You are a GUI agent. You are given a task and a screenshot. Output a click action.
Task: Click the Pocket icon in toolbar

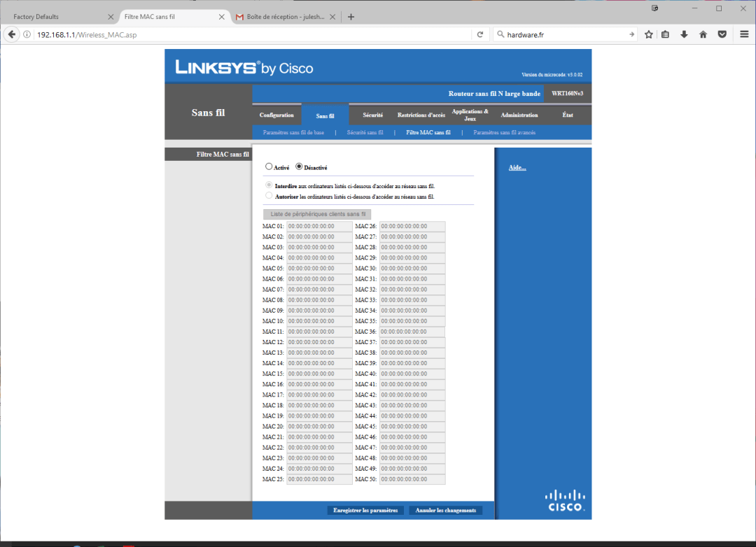[722, 34]
